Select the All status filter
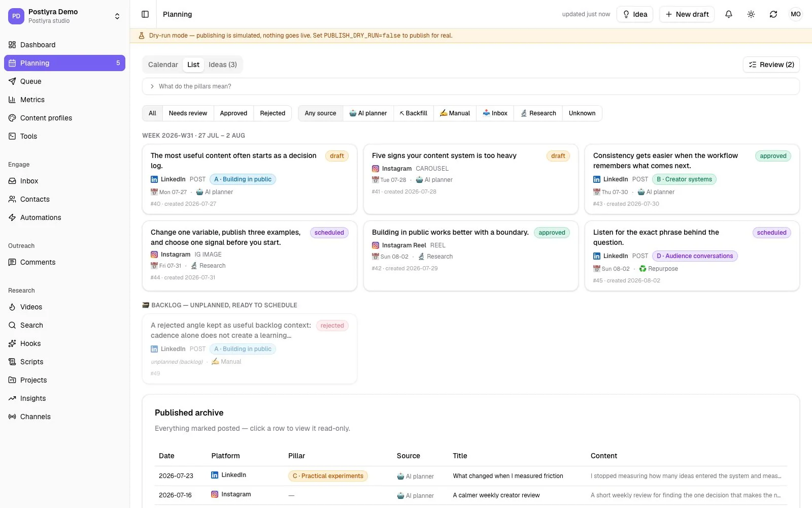The image size is (812, 508). (x=152, y=113)
